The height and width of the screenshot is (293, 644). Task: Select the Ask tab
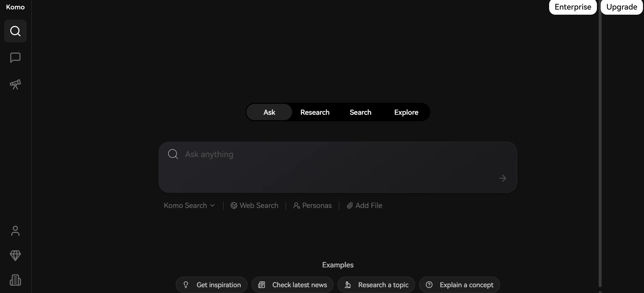click(269, 112)
